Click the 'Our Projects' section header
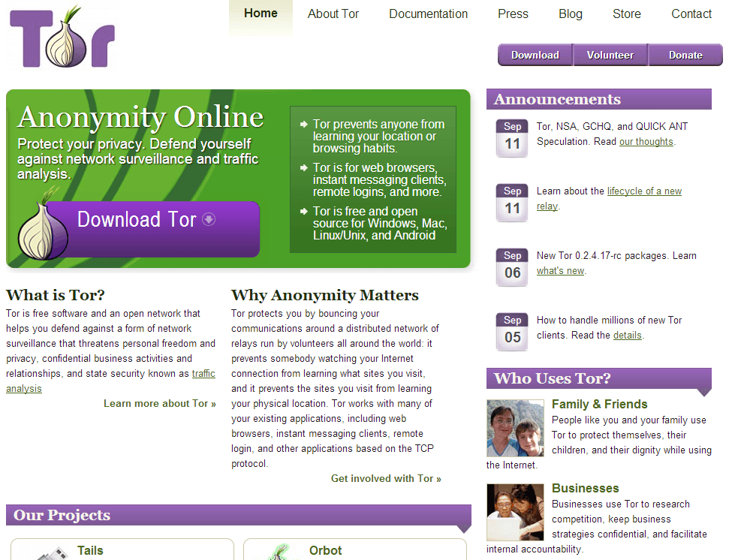Viewport: 729px width, 560px height. pos(239,515)
